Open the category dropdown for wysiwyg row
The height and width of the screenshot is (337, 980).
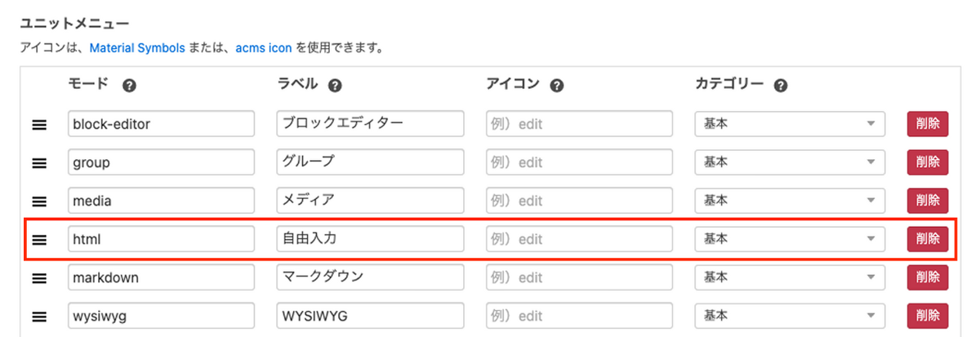pyautogui.click(x=790, y=316)
